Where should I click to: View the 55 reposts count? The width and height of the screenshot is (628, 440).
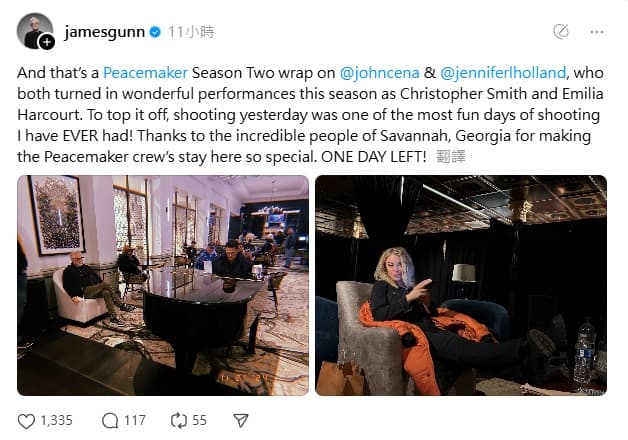(199, 421)
